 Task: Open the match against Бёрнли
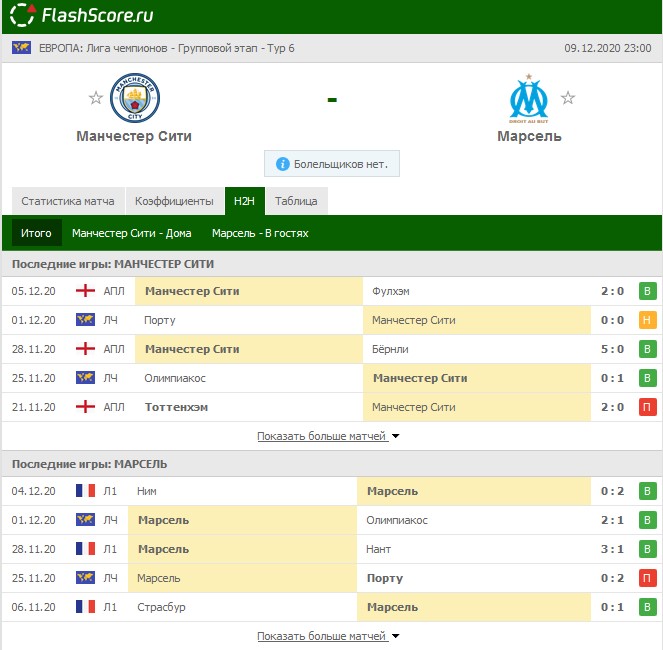pos(332,349)
